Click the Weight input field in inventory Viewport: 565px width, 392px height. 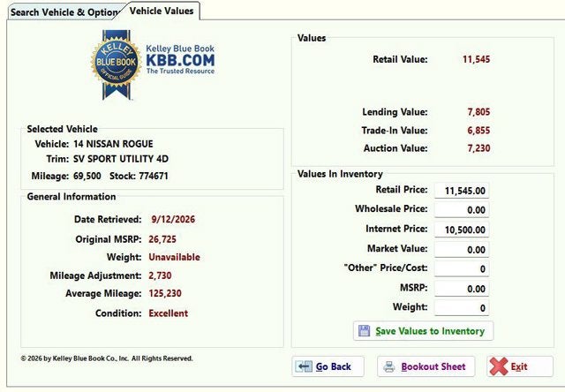click(x=462, y=308)
